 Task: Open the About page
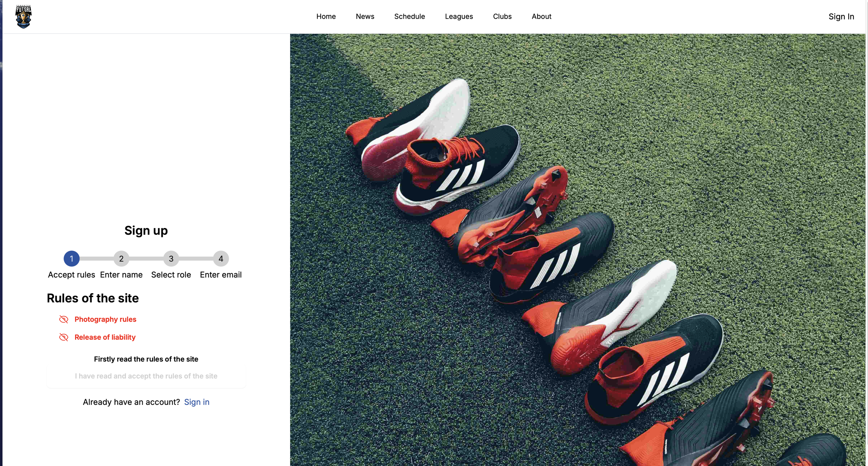tap(541, 16)
